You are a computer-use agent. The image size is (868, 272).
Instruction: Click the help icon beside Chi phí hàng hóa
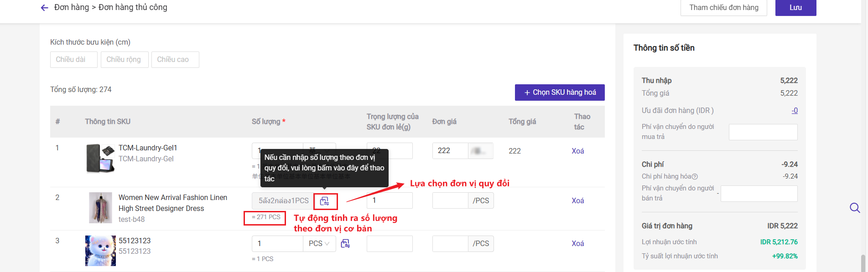coord(695,177)
